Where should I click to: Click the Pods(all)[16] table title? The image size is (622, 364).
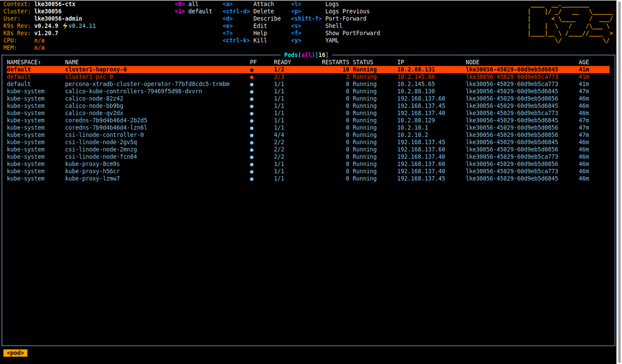(x=306, y=55)
